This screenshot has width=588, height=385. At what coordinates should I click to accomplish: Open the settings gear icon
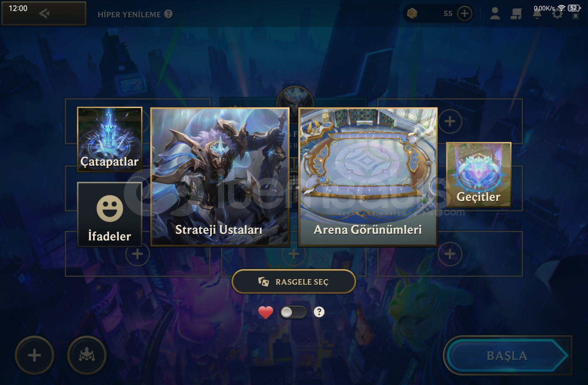point(557,14)
